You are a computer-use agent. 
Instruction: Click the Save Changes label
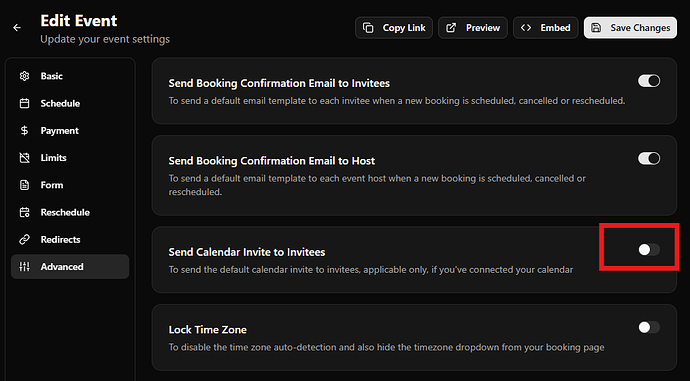coord(640,28)
